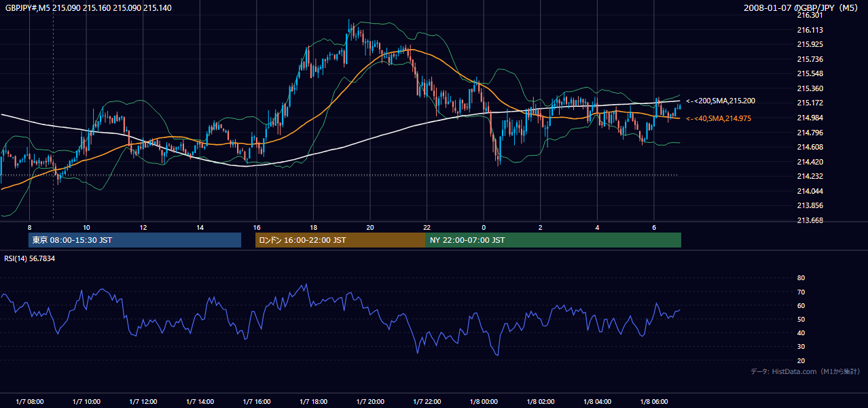Viewport: 868px width, 408px height.
Task: Select the ロンドン 16:00-22:00 JST session bar
Action: [340, 240]
